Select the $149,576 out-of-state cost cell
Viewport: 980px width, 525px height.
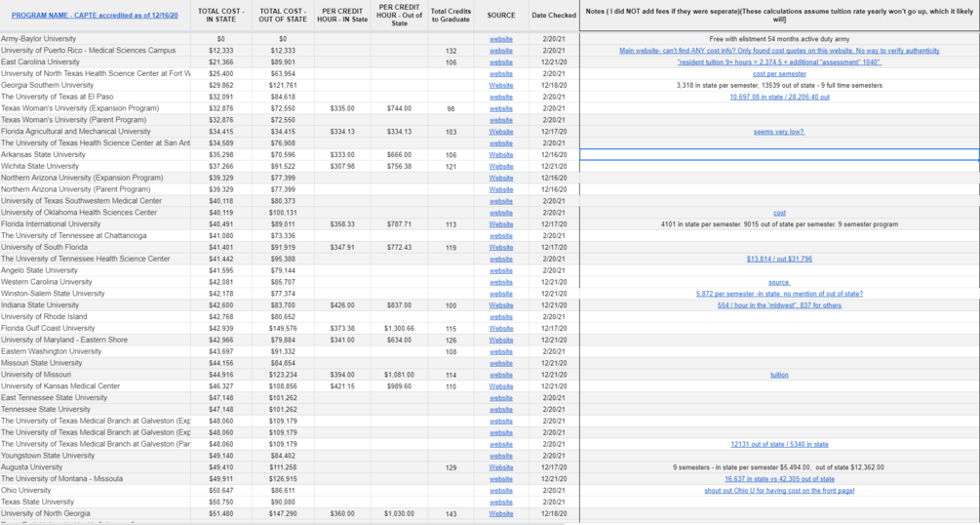283,329
